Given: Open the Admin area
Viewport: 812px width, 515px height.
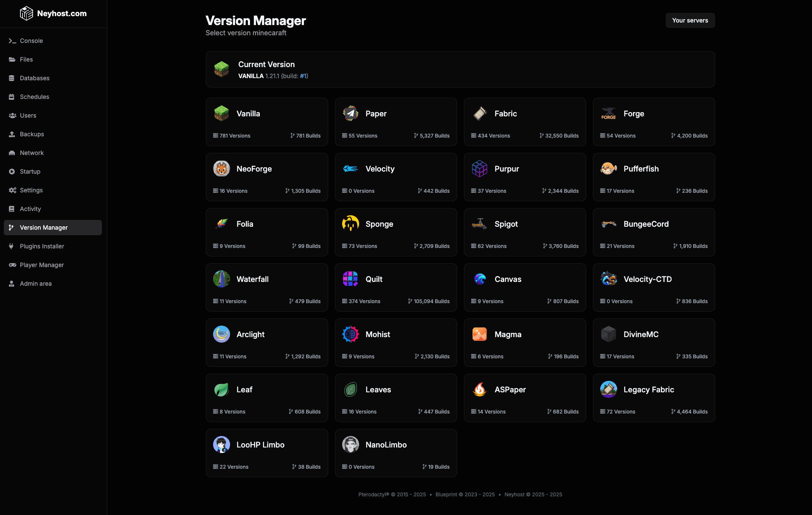Looking at the screenshot, I should [36, 284].
